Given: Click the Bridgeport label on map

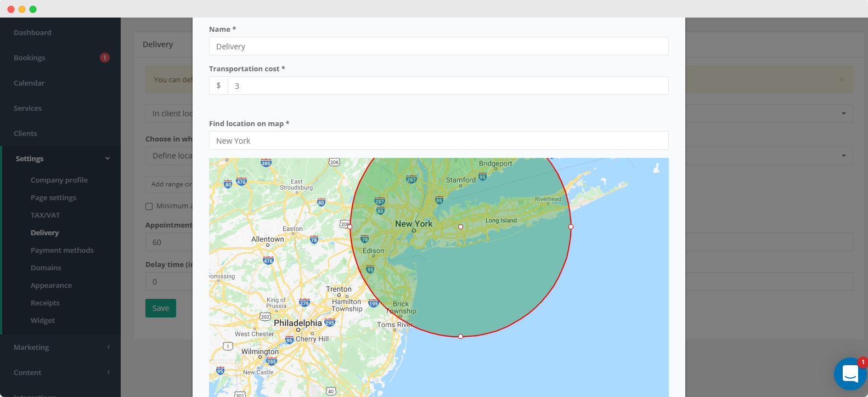Looking at the screenshot, I should [495, 163].
